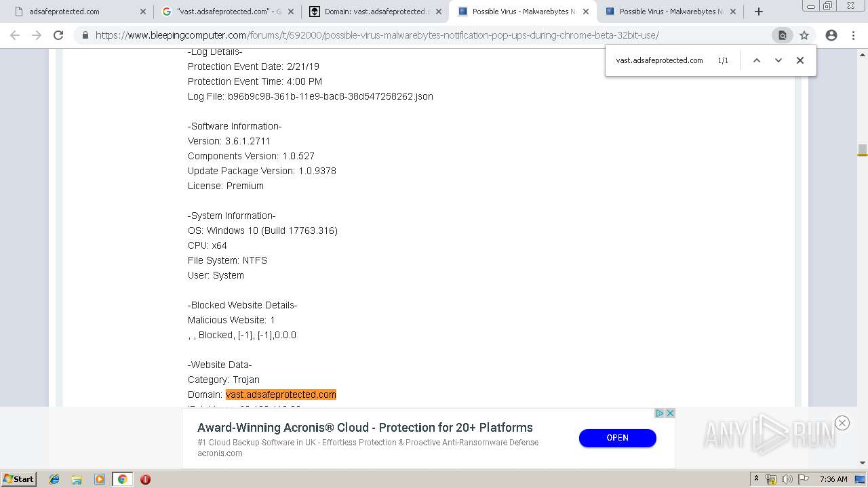Viewport: 868px width, 488px height.
Task: Click 'License: Premium' line
Action: coord(226,186)
